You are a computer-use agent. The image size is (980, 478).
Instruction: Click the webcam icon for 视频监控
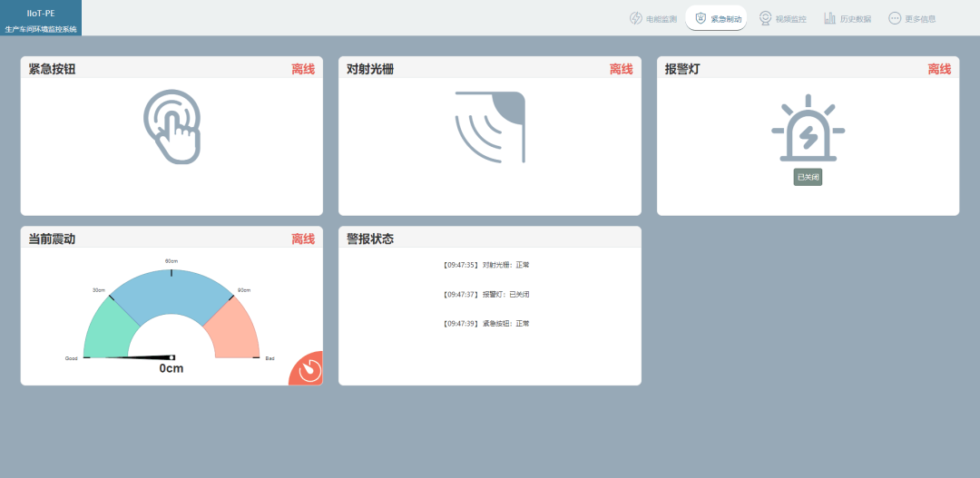click(765, 18)
